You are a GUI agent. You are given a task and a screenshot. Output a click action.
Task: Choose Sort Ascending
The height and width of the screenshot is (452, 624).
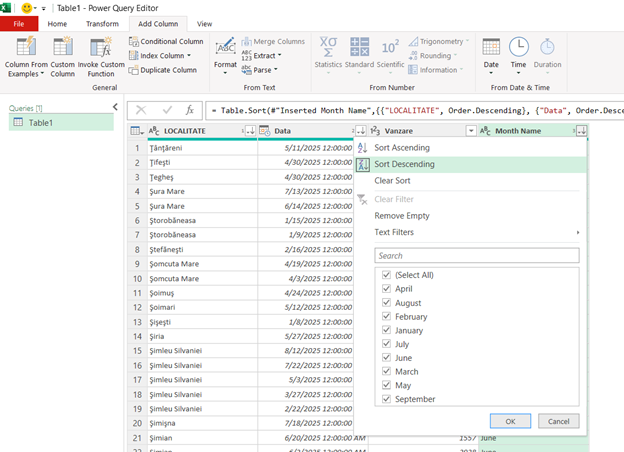click(x=471, y=148)
